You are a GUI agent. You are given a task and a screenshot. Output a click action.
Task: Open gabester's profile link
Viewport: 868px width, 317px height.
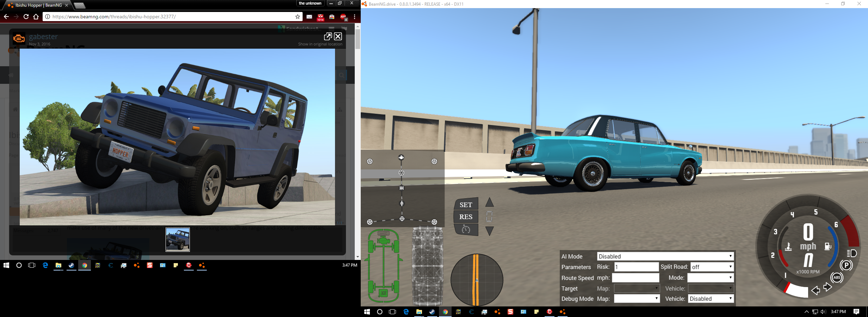pyautogui.click(x=43, y=37)
